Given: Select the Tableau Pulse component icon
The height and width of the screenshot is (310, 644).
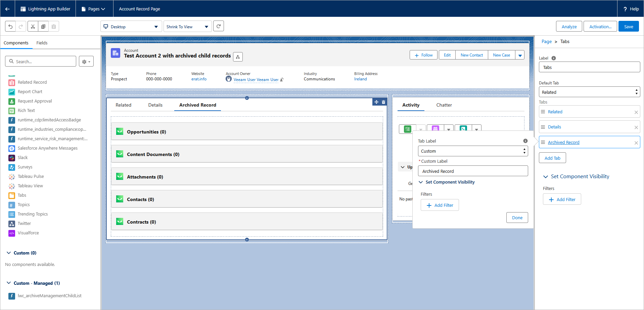Looking at the screenshot, I should pos(12,177).
